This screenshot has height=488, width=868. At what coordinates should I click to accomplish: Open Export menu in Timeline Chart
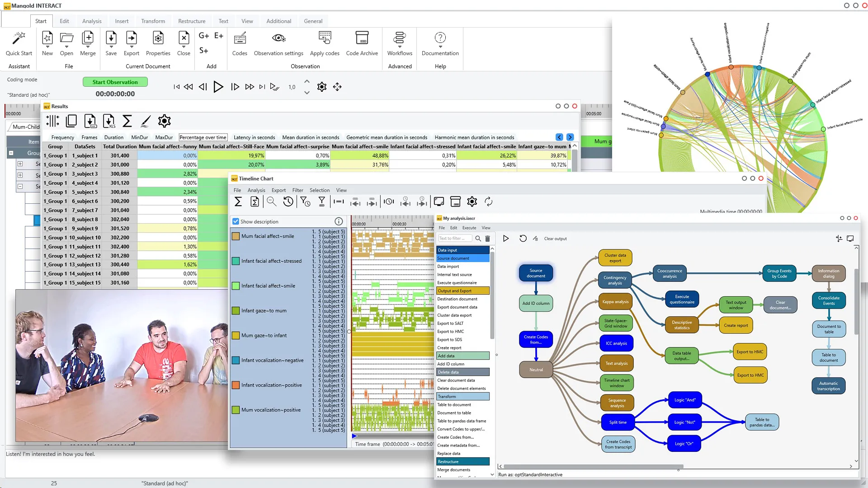click(x=278, y=190)
